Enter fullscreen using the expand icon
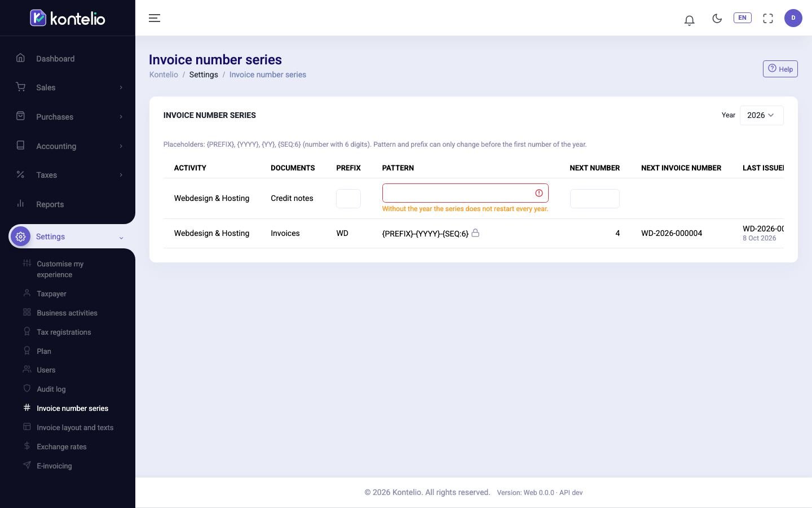The height and width of the screenshot is (508, 812). pos(768,18)
